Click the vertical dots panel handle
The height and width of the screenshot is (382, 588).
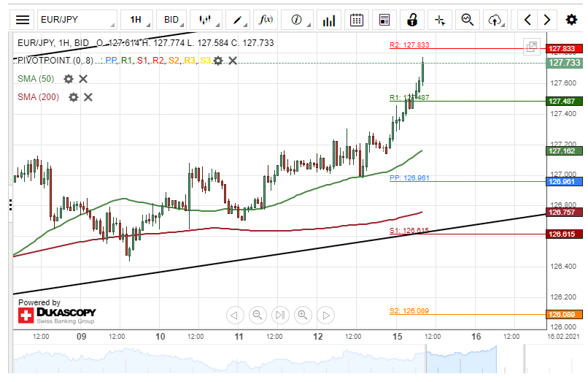pyautogui.click(x=10, y=205)
